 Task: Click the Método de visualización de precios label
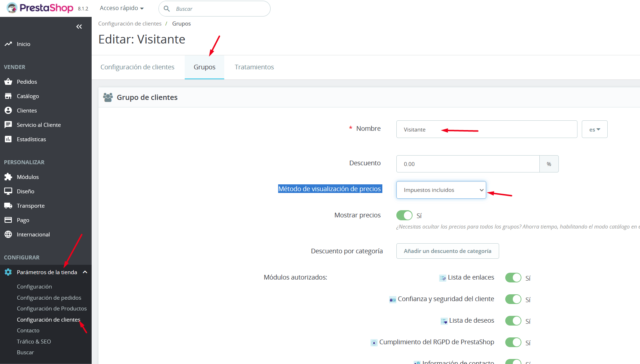click(x=330, y=189)
